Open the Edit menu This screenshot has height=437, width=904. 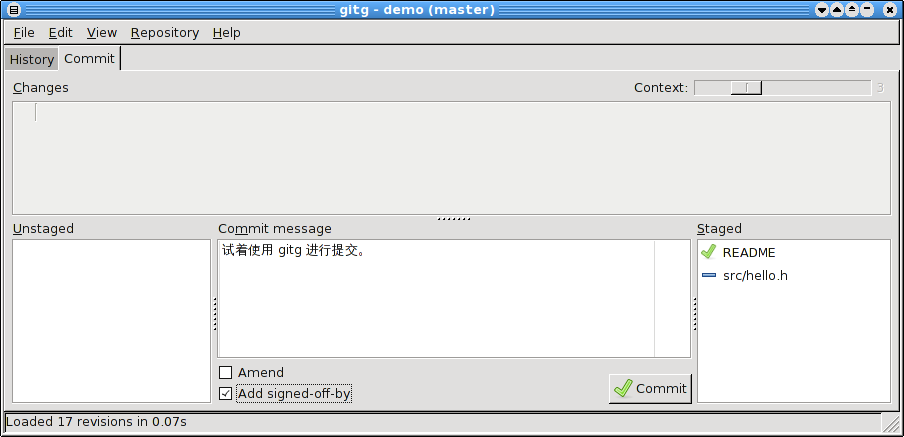pyautogui.click(x=61, y=33)
